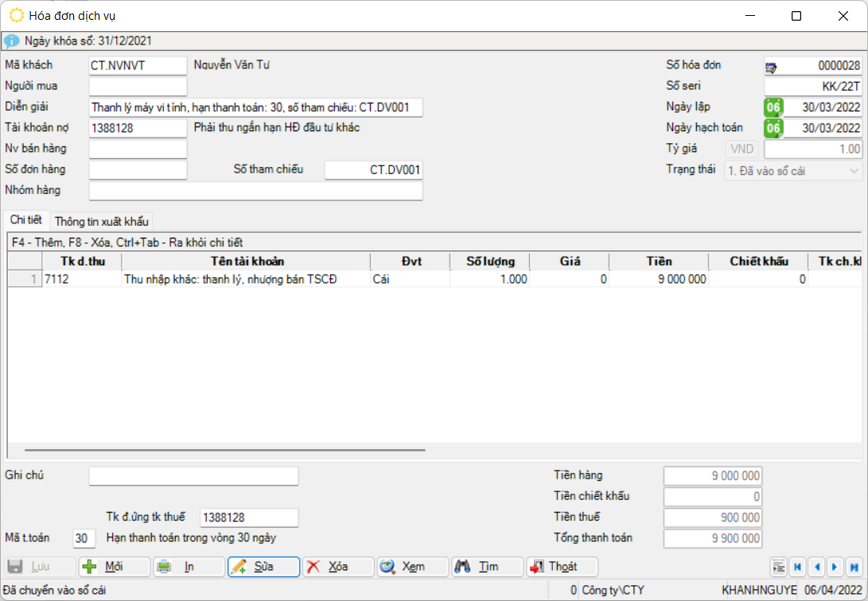
Task: Open the Ngày lập calendar icon
Action: coord(773,107)
